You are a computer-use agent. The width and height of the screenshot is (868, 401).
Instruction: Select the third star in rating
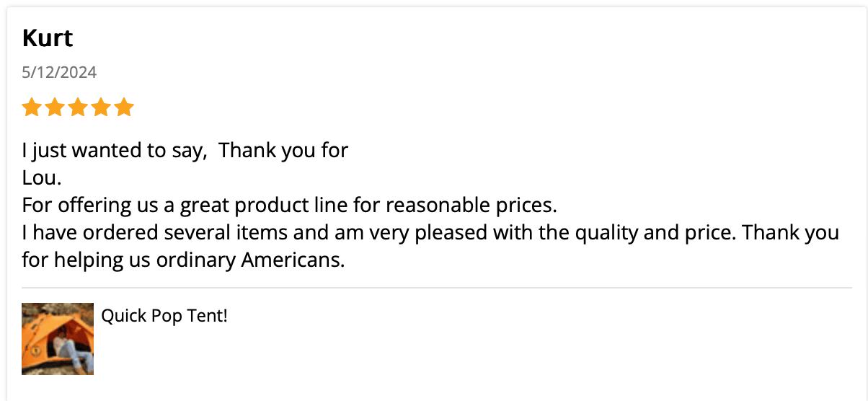point(78,108)
